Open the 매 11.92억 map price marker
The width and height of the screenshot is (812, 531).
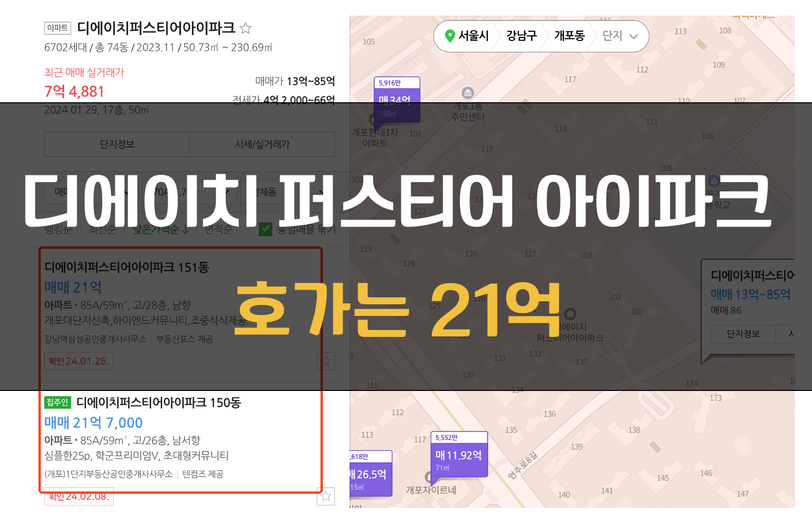coord(459,454)
